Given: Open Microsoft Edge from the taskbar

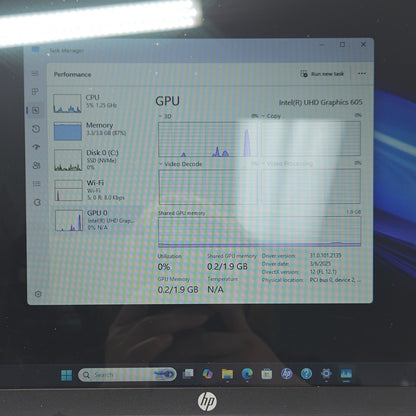Looking at the screenshot, I should click(x=247, y=374).
